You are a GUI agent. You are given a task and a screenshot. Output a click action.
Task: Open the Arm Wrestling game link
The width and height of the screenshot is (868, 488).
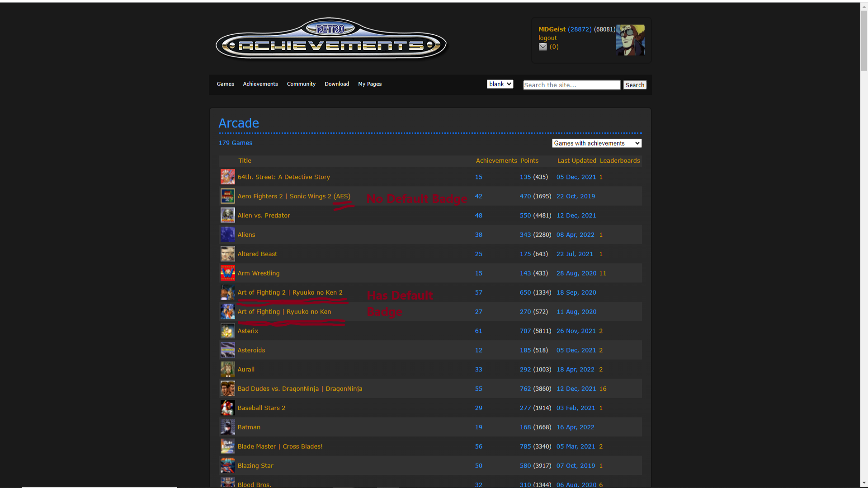258,273
